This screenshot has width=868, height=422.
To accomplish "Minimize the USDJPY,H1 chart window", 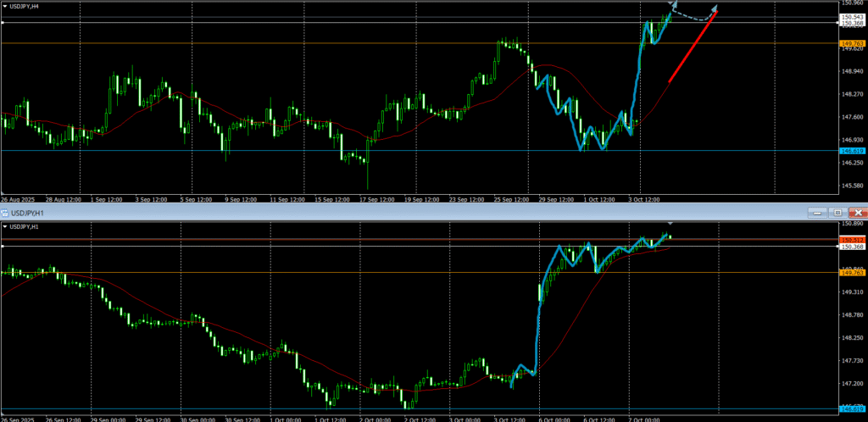I will tap(816, 212).
